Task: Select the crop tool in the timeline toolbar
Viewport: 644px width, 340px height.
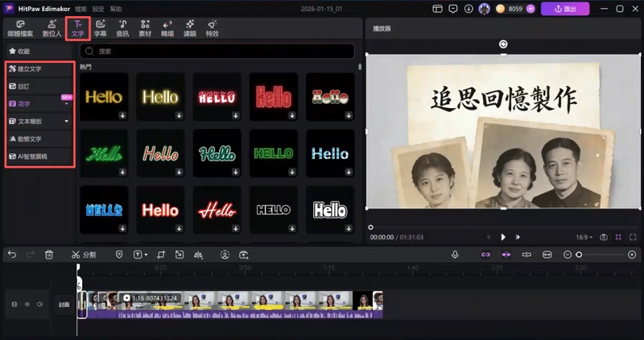Action: [x=161, y=255]
